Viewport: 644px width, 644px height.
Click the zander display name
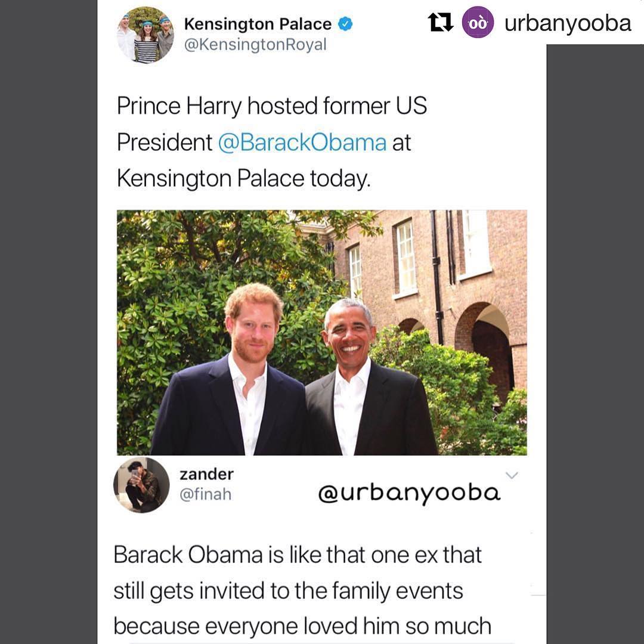206,474
